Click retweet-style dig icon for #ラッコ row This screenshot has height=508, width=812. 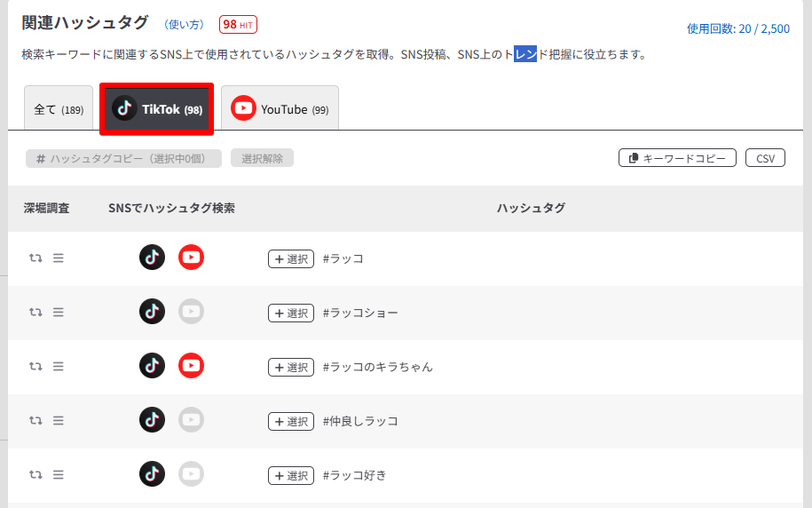[x=35, y=258]
